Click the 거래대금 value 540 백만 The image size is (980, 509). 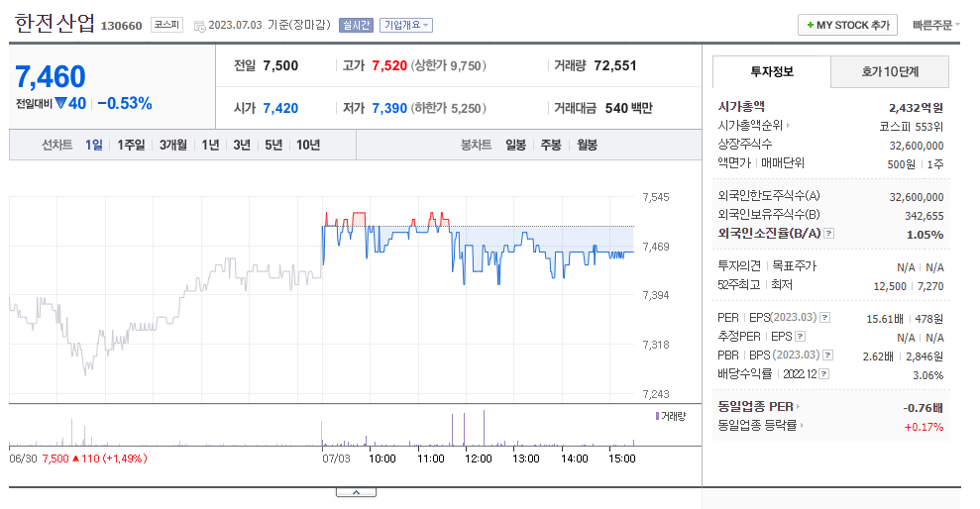click(629, 108)
